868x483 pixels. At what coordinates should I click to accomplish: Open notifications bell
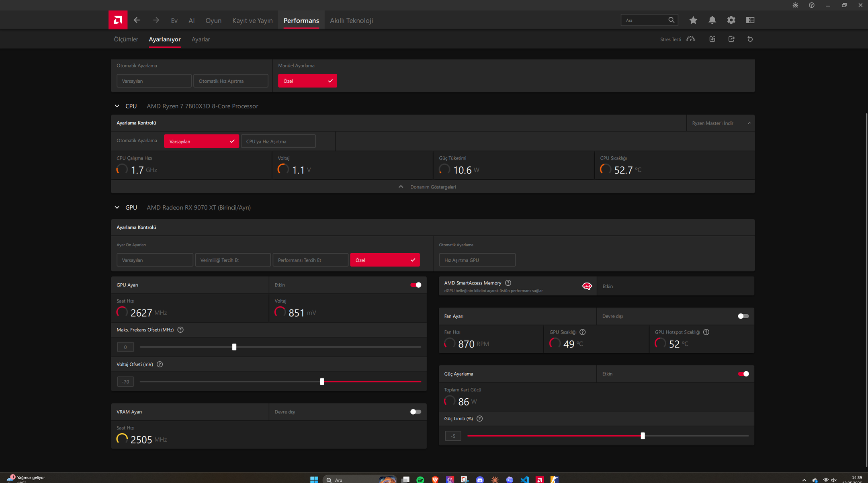click(x=712, y=20)
